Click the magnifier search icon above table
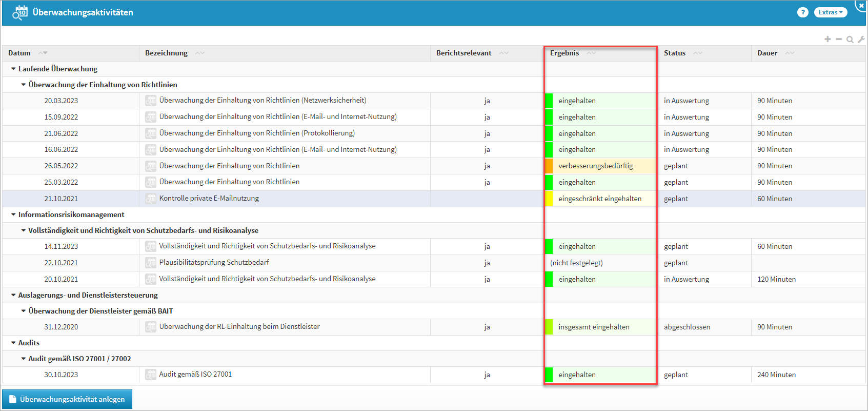Viewport: 868px width, 411px height. click(x=850, y=40)
